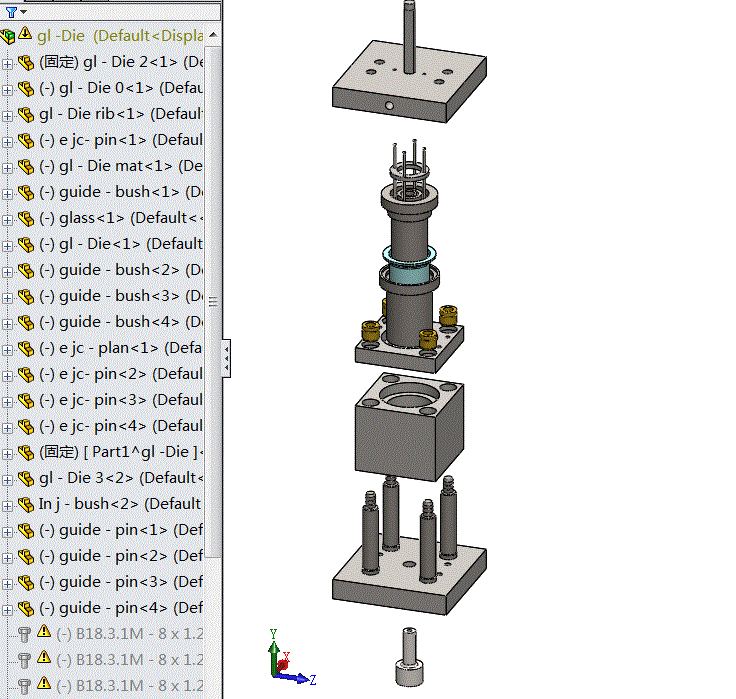
Task: Click part icon of gl - Die 2<1>
Action: pyautogui.click(x=26, y=62)
